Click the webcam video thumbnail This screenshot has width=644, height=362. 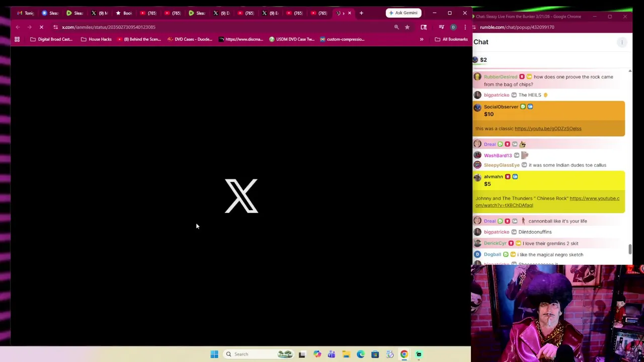(x=557, y=313)
